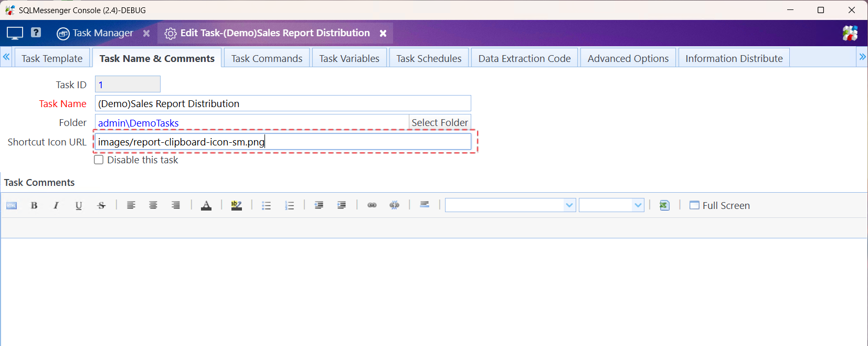The width and height of the screenshot is (868, 346).
Task: Toggle the Disable this task checkbox
Action: point(99,160)
